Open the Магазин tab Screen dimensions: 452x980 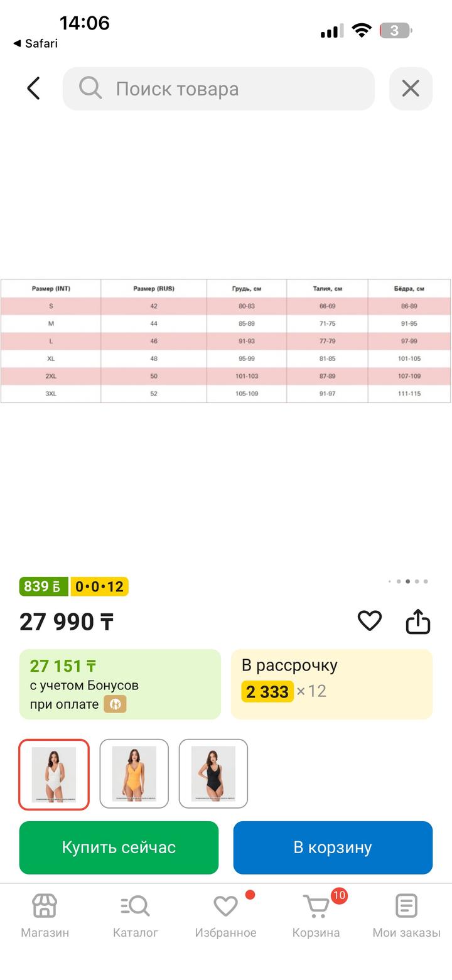45,915
